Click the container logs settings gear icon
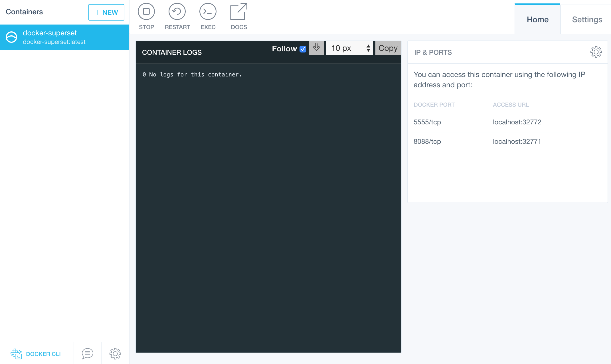Screen dimensions: 611x364 pyautogui.click(x=596, y=52)
